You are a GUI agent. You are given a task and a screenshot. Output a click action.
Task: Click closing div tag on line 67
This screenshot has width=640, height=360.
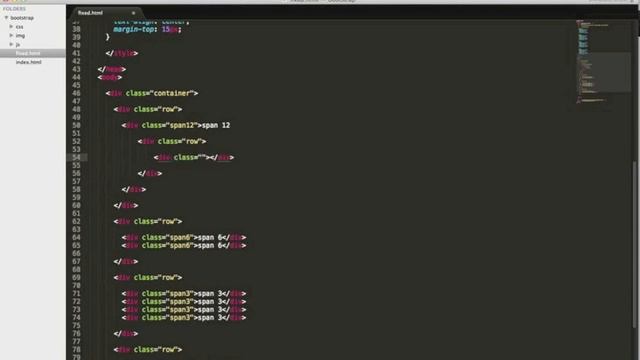tap(126, 261)
